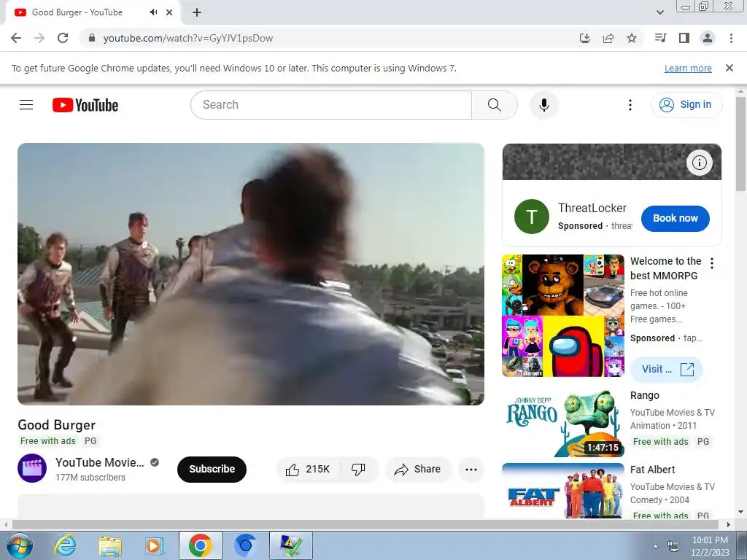Dismiss the Windows 7 update infobar
This screenshot has width=747, height=560.
[x=729, y=68]
